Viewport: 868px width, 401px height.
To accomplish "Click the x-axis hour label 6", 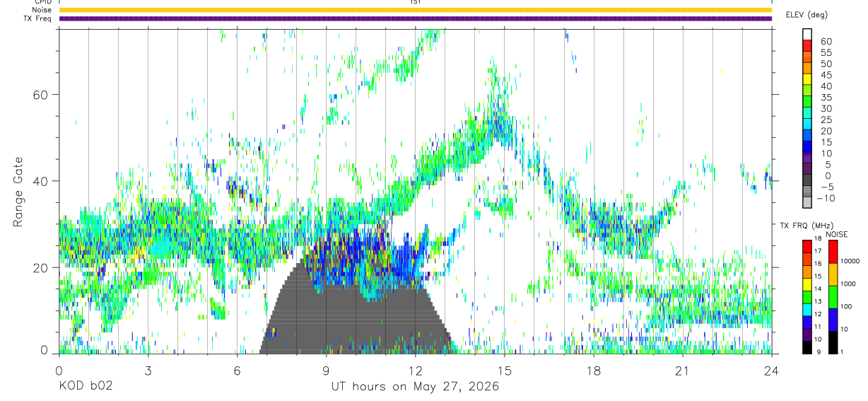I will [237, 370].
